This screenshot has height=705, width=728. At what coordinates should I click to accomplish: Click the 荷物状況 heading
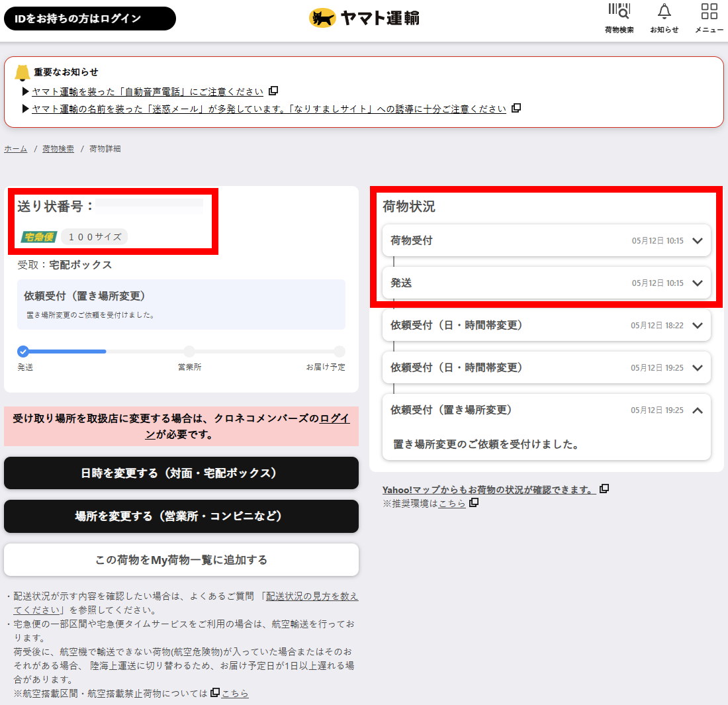tap(408, 207)
